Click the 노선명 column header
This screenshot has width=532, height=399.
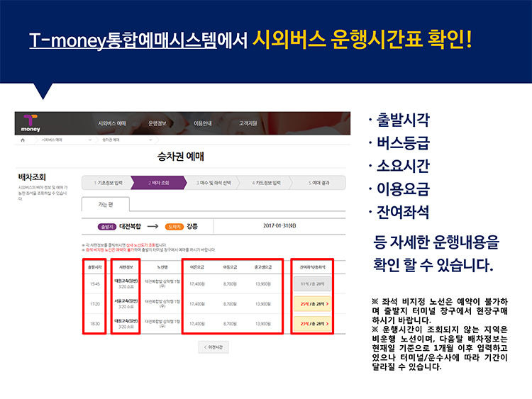(x=162, y=267)
